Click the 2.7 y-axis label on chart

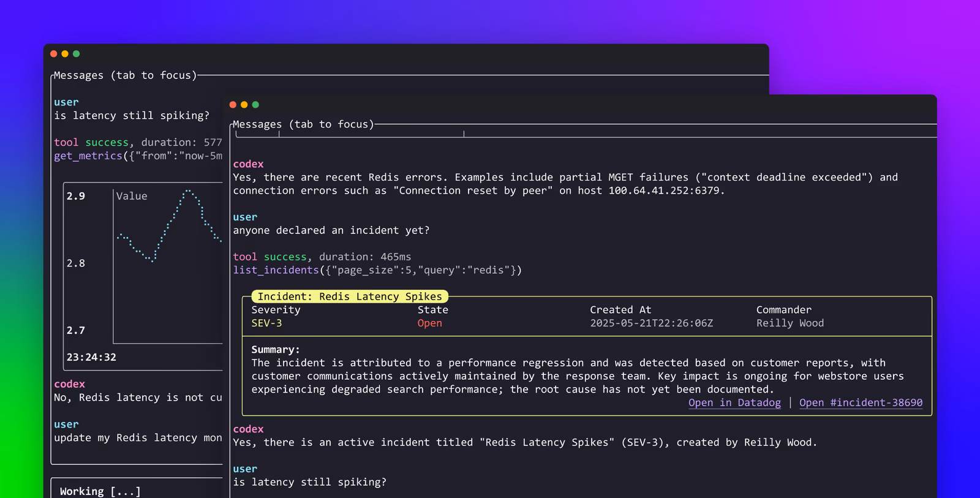pos(76,330)
